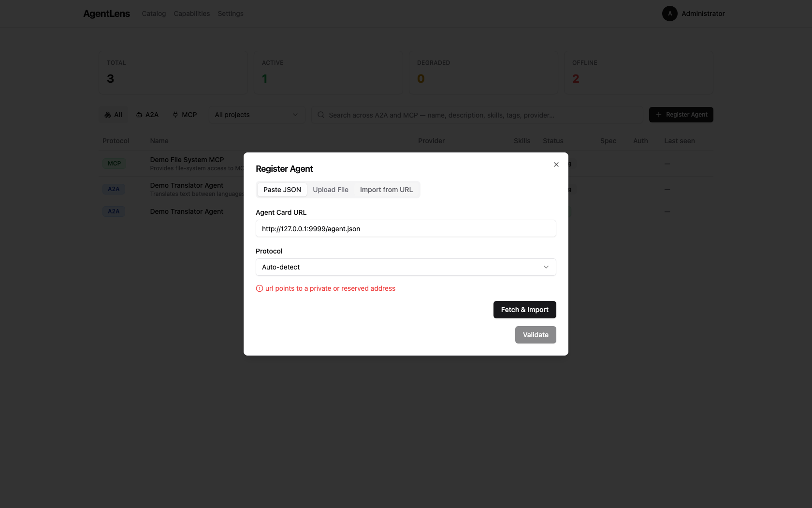Open the All projects dropdown
812x508 pixels.
click(x=257, y=115)
